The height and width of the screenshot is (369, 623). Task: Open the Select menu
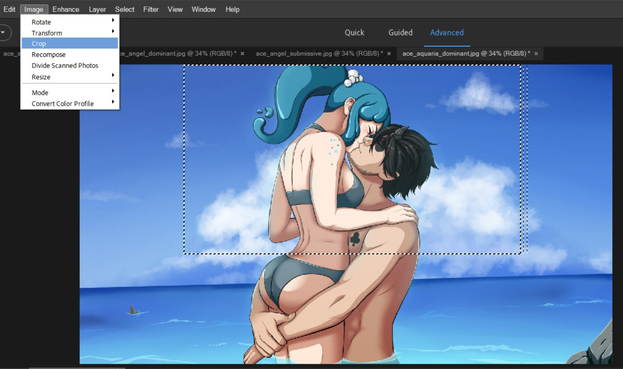point(124,9)
